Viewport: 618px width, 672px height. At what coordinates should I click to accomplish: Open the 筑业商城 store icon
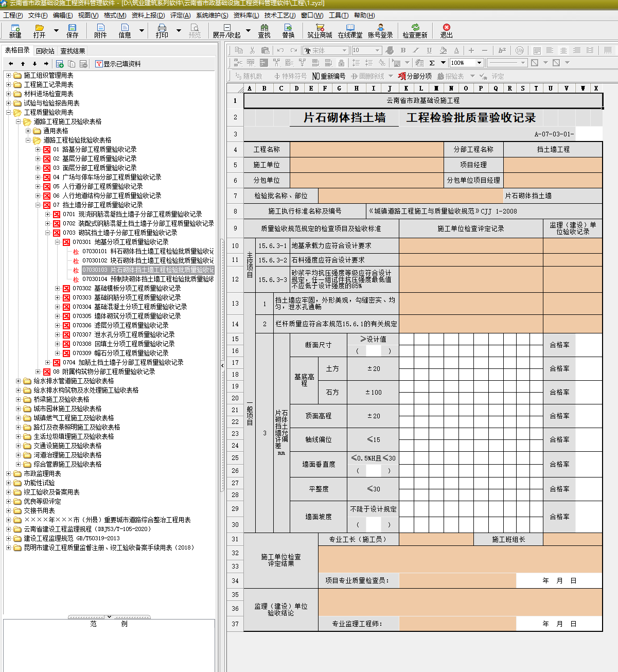click(x=320, y=30)
